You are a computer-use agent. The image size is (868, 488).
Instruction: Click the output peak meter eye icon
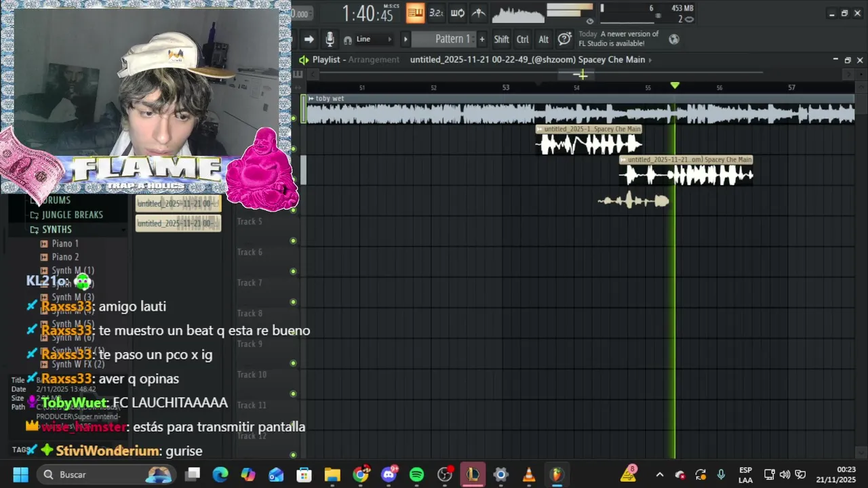pyautogui.click(x=589, y=21)
